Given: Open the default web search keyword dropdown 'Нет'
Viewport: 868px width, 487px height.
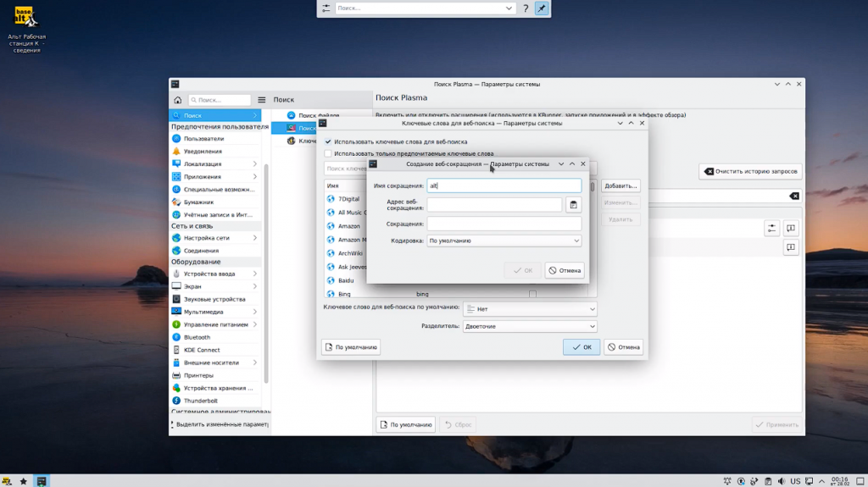Looking at the screenshot, I should click(x=530, y=309).
